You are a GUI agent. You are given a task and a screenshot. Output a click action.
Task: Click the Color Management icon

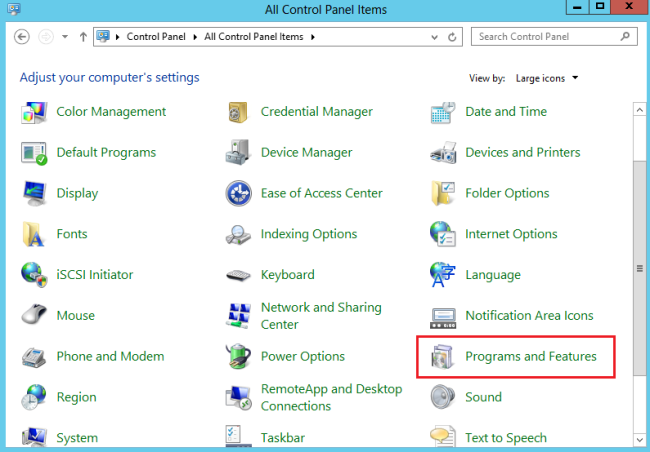(34, 112)
